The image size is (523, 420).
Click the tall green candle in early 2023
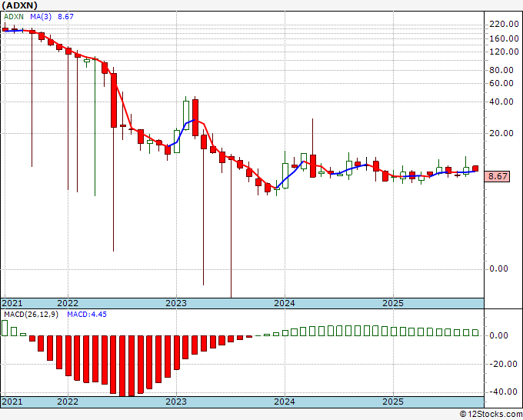(186, 115)
